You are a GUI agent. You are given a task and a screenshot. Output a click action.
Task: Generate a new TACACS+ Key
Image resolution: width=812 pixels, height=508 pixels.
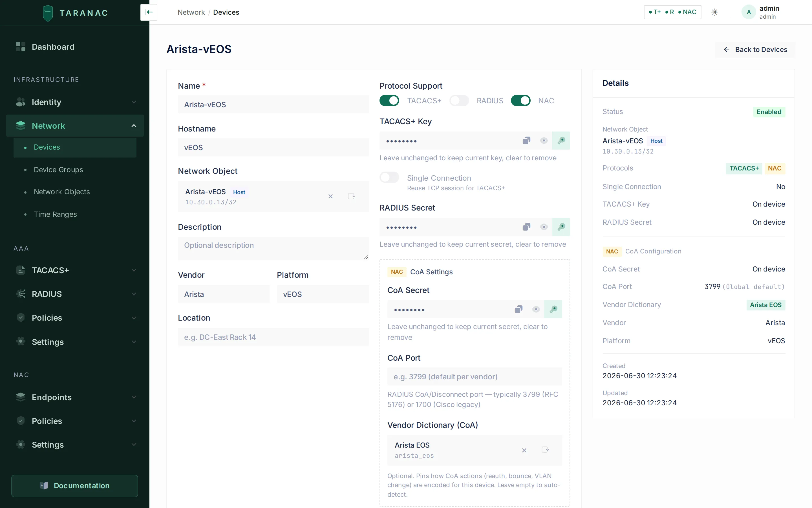[561, 141]
